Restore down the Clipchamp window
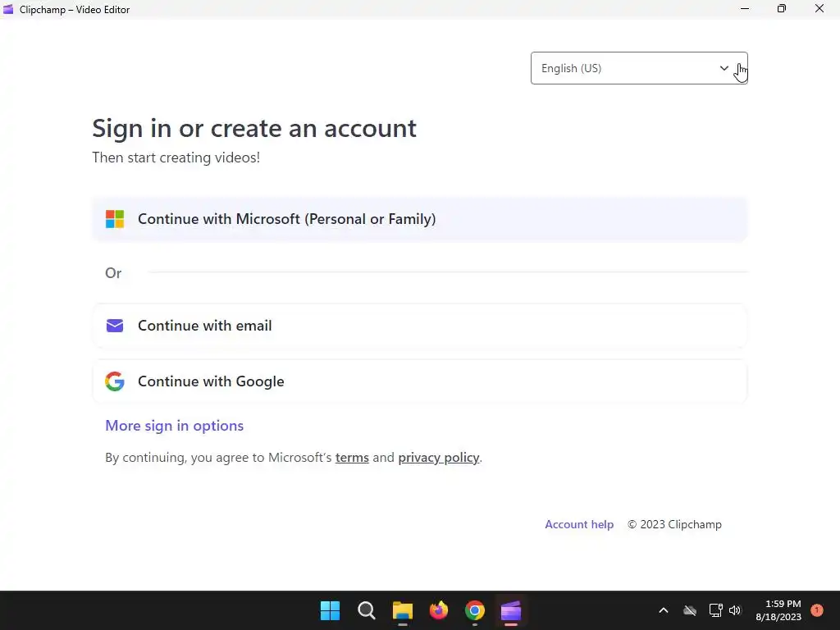The height and width of the screenshot is (630, 840). pos(782,9)
